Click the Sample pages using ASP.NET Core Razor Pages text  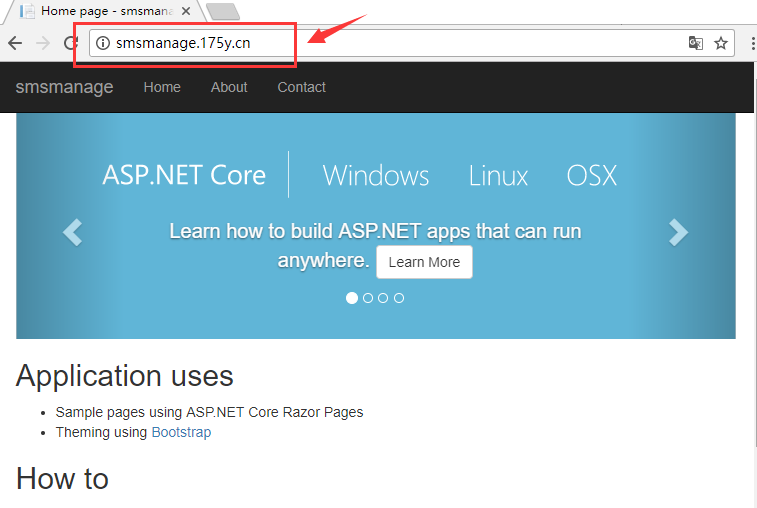[209, 412]
